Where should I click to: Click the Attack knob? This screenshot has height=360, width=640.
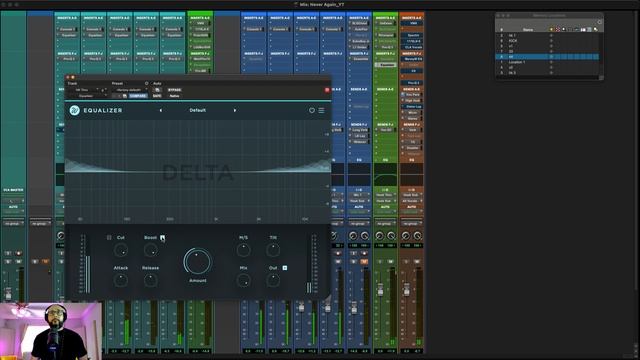(x=121, y=280)
